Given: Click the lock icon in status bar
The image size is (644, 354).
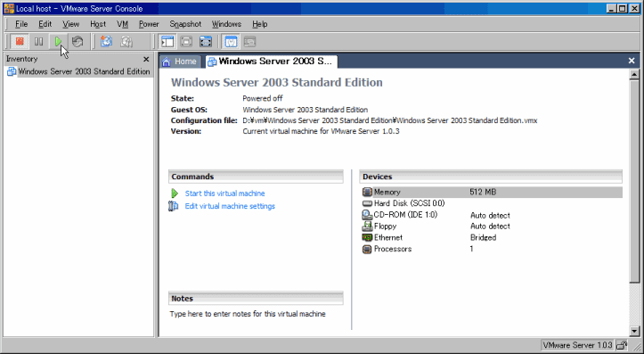Looking at the screenshot, I should pos(622,345).
